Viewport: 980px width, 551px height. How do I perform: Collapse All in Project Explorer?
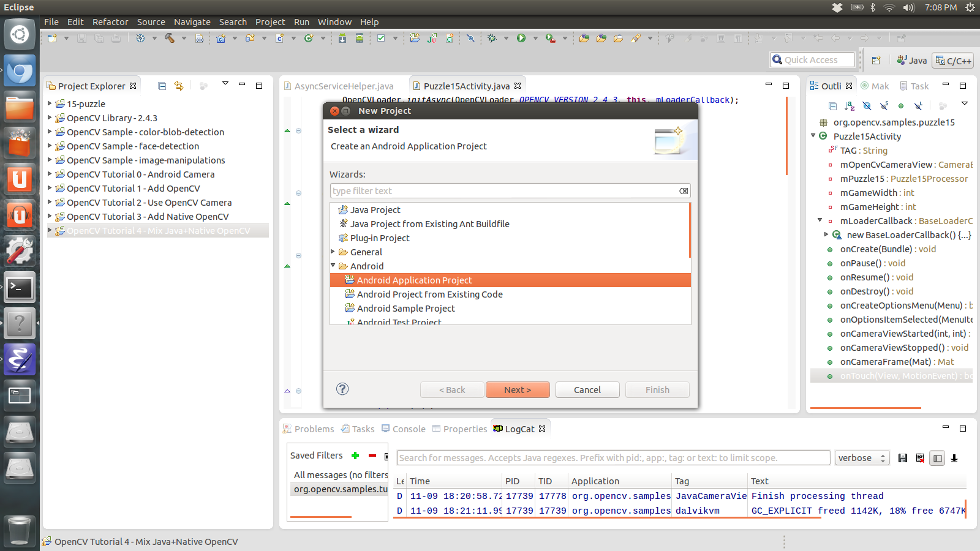coord(162,86)
